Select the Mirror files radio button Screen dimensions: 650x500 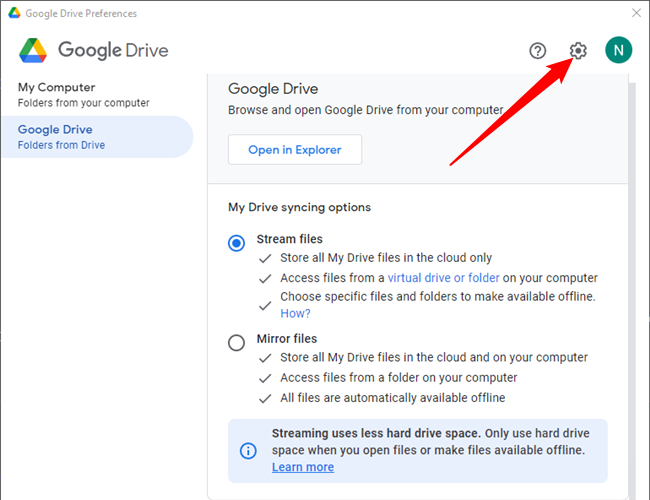click(237, 342)
